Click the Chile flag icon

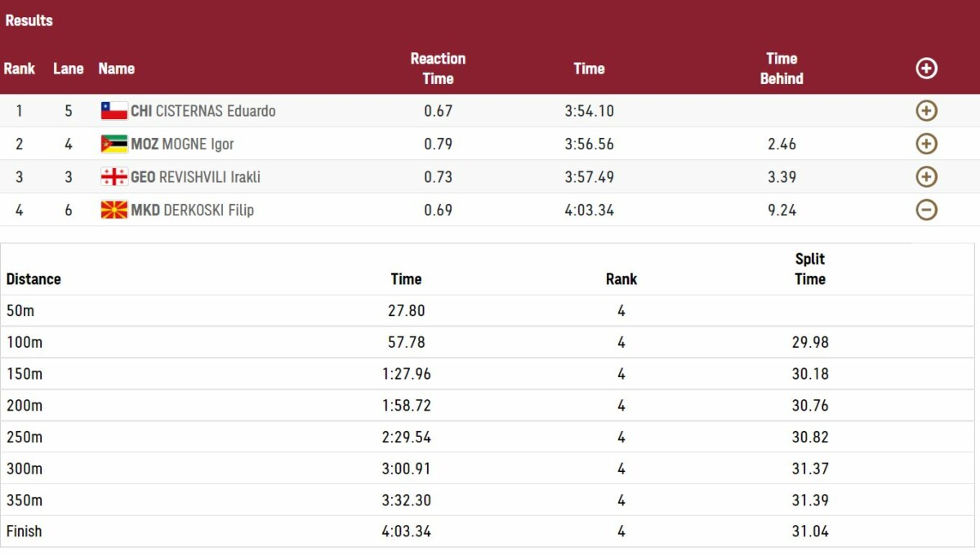tap(114, 111)
